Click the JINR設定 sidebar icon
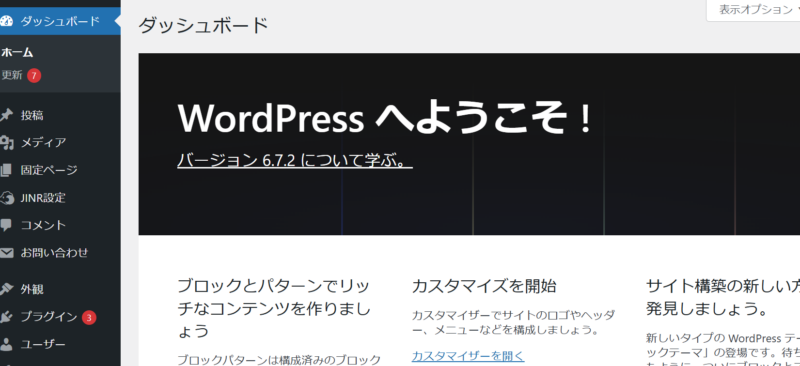800x366 pixels. coord(6,198)
